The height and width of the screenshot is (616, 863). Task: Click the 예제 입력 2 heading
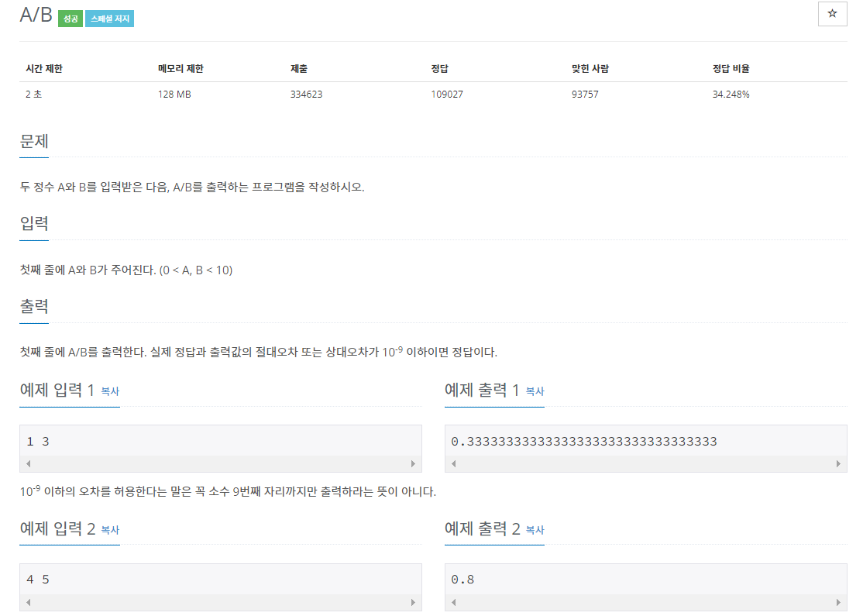[58, 529]
